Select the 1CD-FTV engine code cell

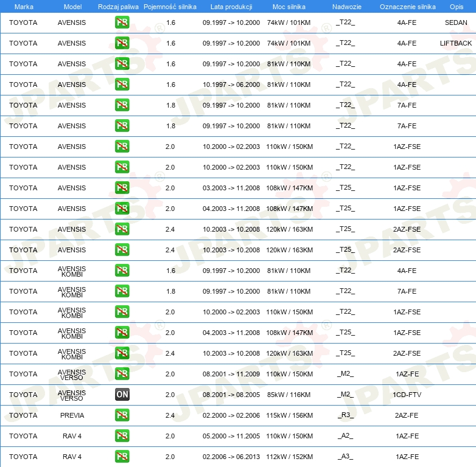[407, 395]
